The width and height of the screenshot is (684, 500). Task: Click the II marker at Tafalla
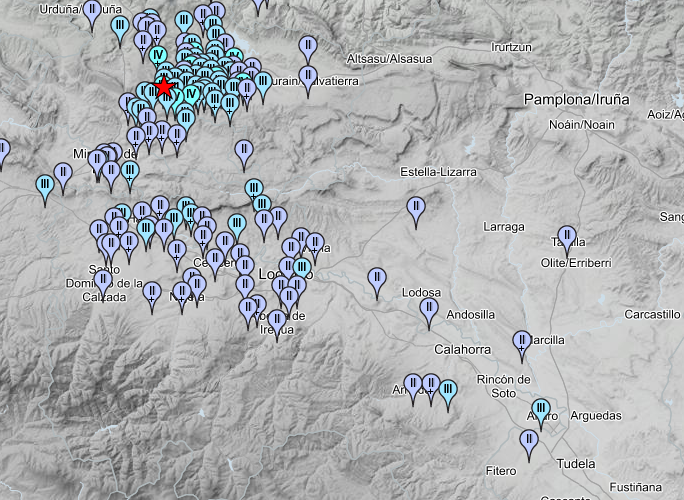point(567,239)
